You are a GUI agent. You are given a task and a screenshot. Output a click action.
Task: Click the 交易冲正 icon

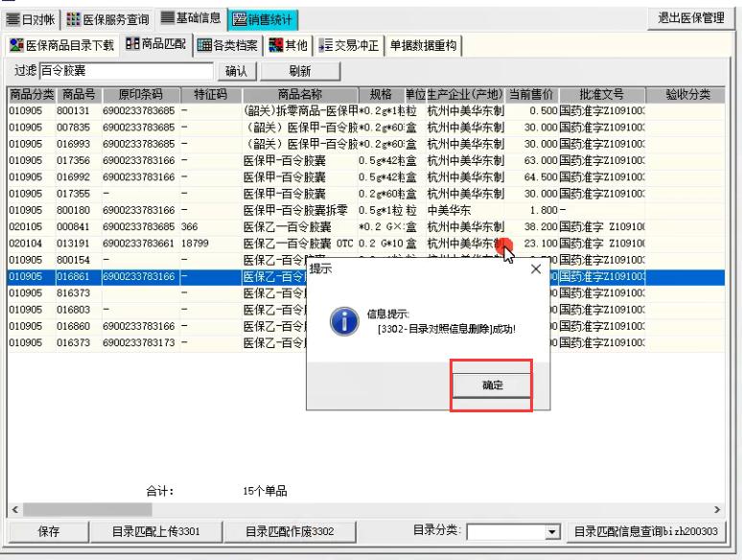[326, 45]
